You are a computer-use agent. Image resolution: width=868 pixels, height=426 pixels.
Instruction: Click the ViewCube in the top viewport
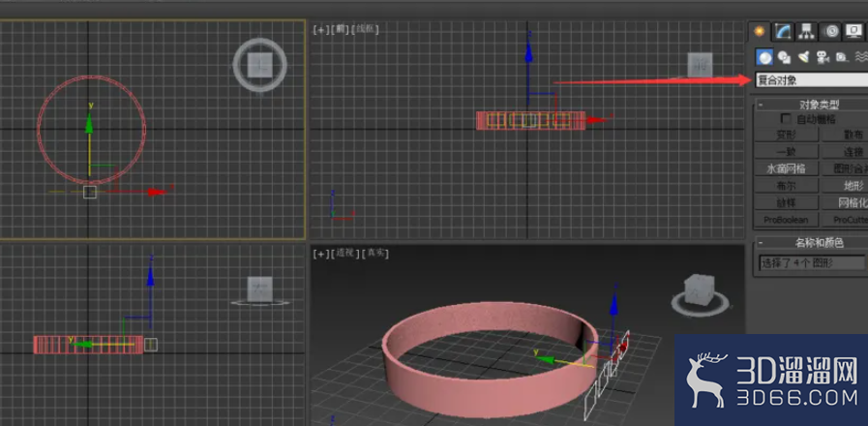click(x=259, y=65)
